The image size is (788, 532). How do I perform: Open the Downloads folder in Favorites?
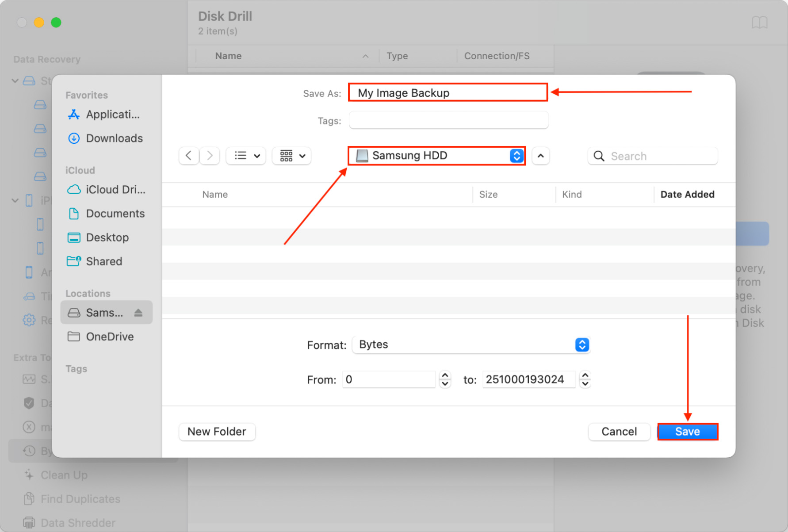click(114, 138)
